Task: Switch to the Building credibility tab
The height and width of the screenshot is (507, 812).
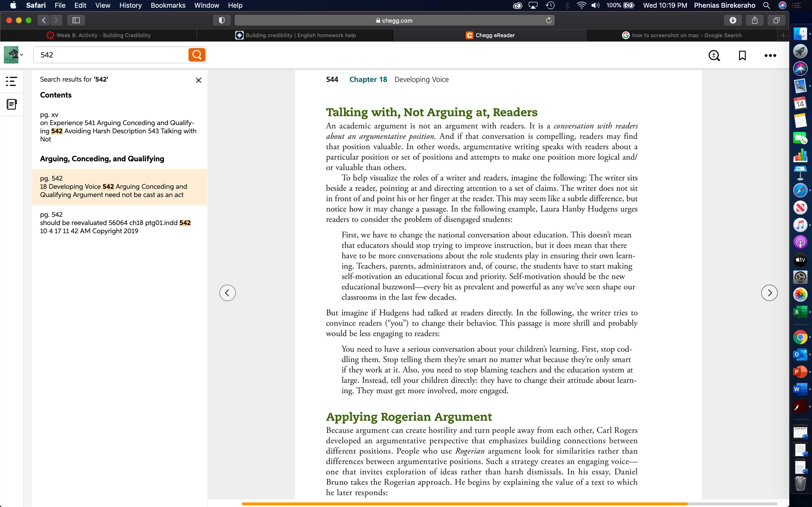Action: click(x=295, y=35)
